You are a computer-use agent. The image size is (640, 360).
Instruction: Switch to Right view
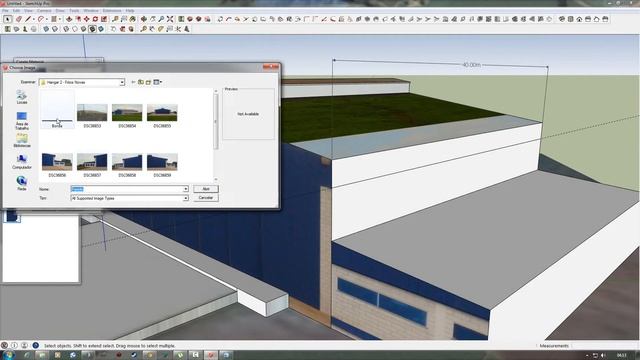point(588,19)
